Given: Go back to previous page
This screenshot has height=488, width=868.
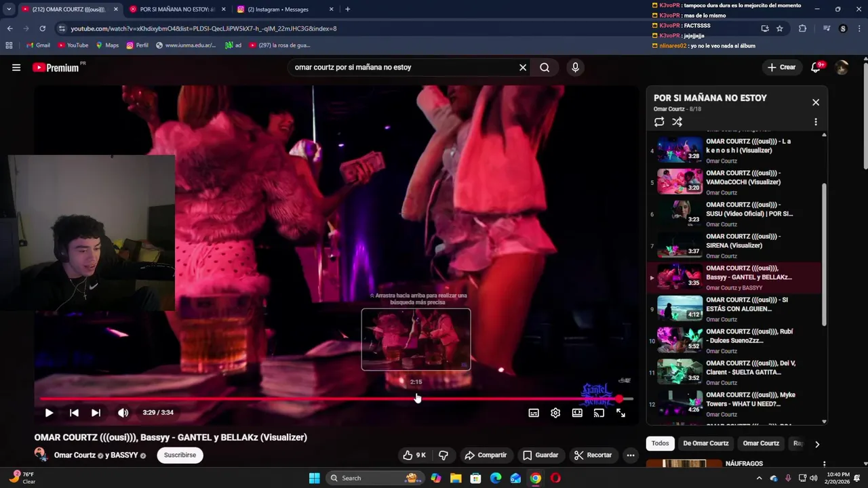Looking at the screenshot, I should click(x=9, y=28).
